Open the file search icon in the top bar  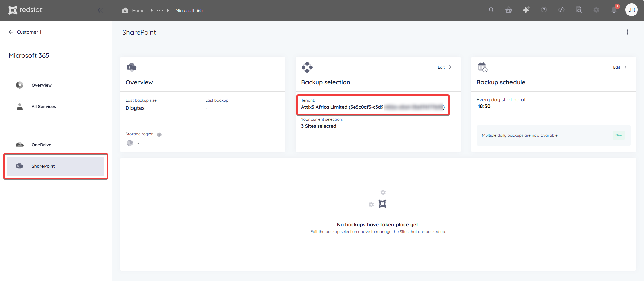click(579, 10)
